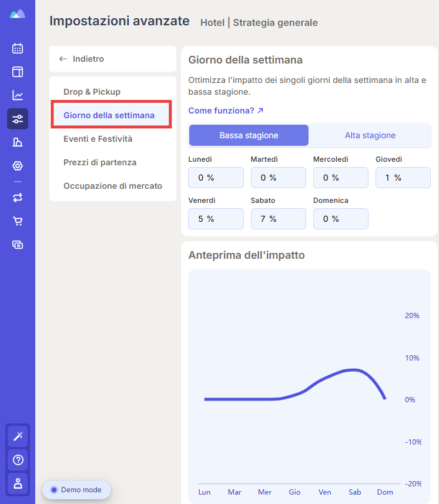Open Occupazione di mercato section
Viewport: 439px width, 504px height.
coord(113,186)
